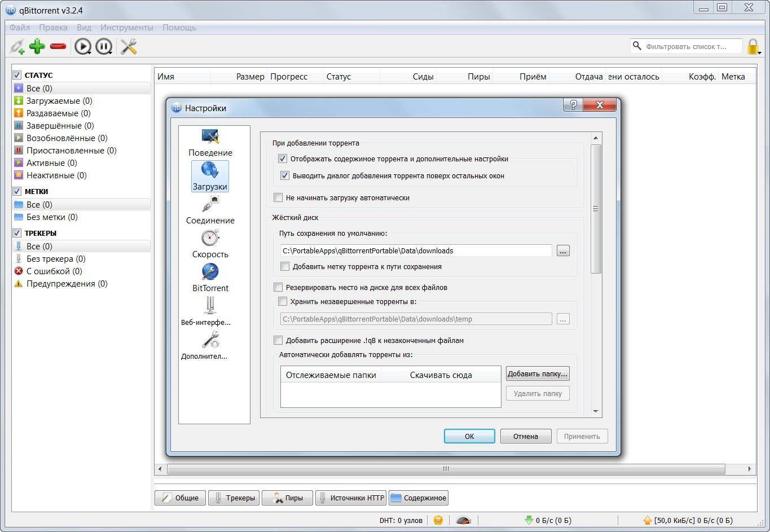Click the Скачивать сюда column header
This screenshot has width=770, height=532.
441,375
